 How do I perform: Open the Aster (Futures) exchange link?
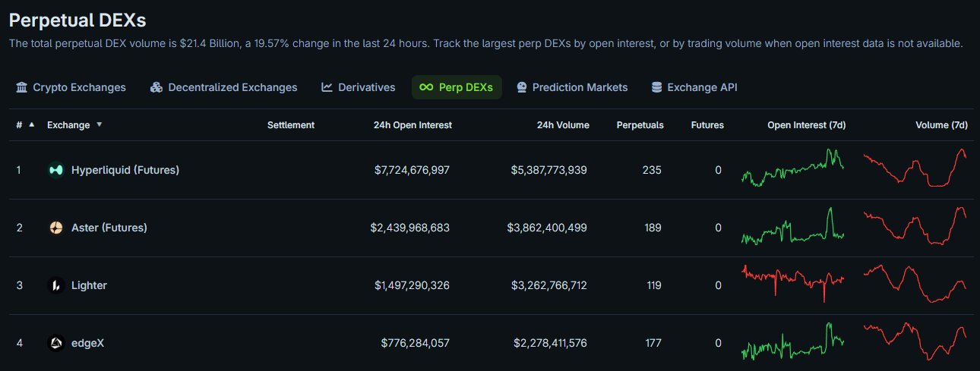point(109,228)
